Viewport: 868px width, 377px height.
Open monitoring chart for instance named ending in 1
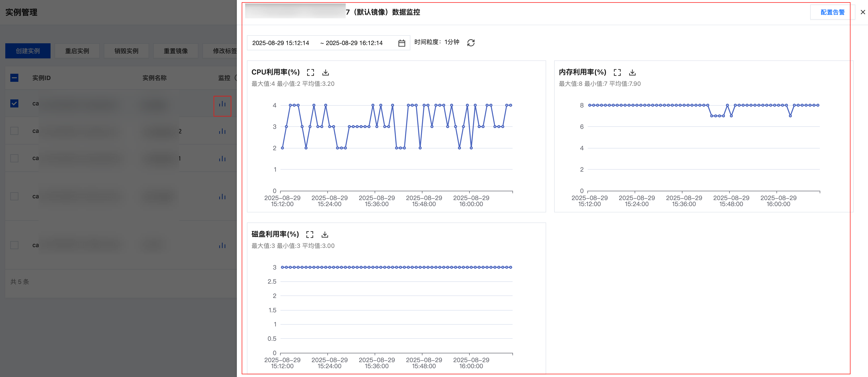tap(222, 158)
